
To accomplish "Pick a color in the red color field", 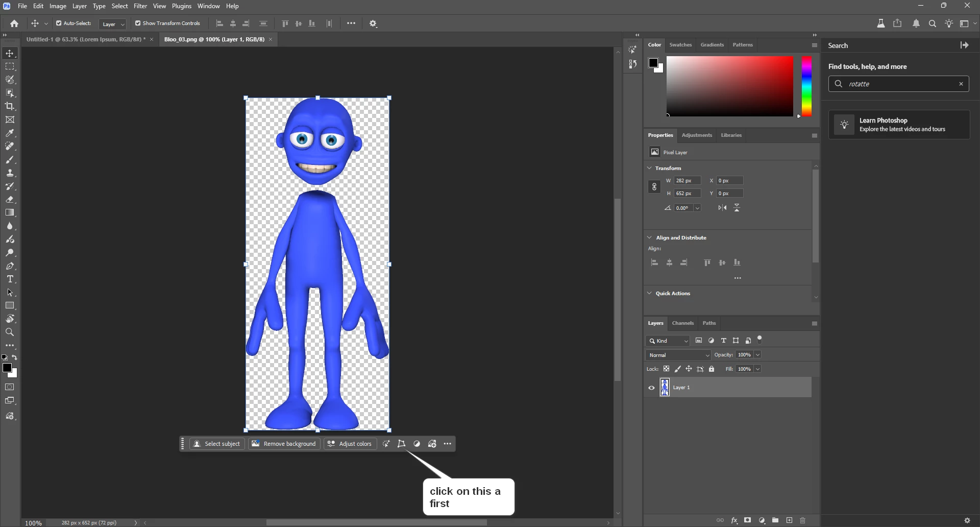I will coord(730,86).
